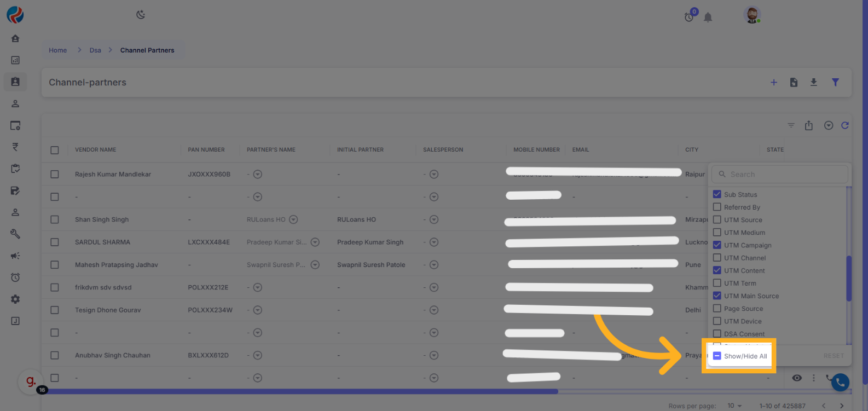Click RESET in column chooser
The width and height of the screenshot is (868, 411).
pyautogui.click(x=834, y=356)
